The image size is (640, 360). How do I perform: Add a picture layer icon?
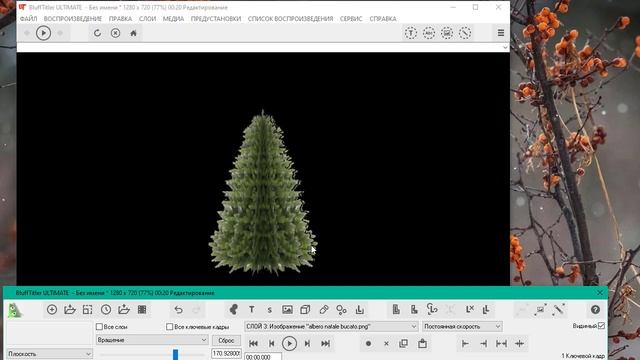(287, 310)
